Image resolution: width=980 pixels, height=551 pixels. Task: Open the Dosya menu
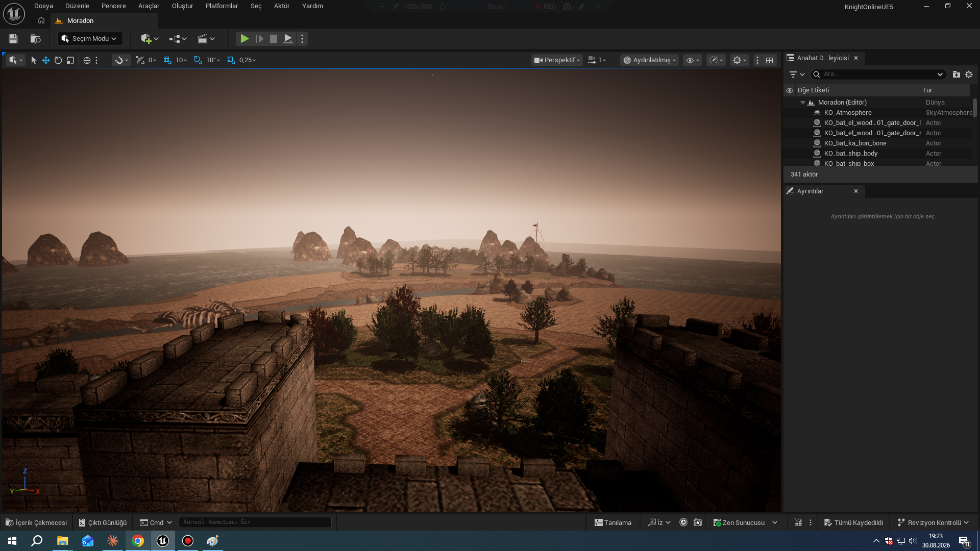click(43, 6)
